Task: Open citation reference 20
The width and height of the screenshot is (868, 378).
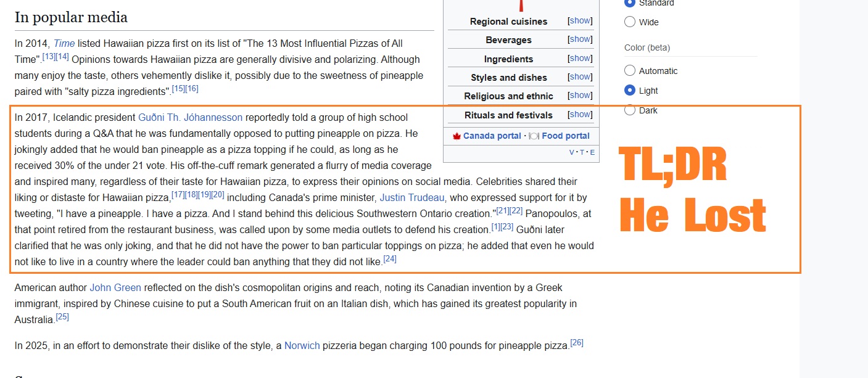Action: pos(218,195)
